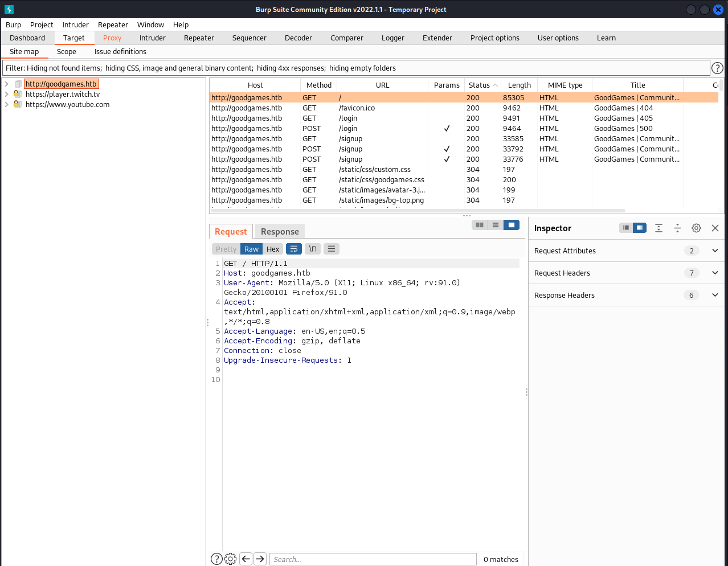The width and height of the screenshot is (728, 566).
Task: Toggle word wrap in the message editor
Action: [x=294, y=249]
